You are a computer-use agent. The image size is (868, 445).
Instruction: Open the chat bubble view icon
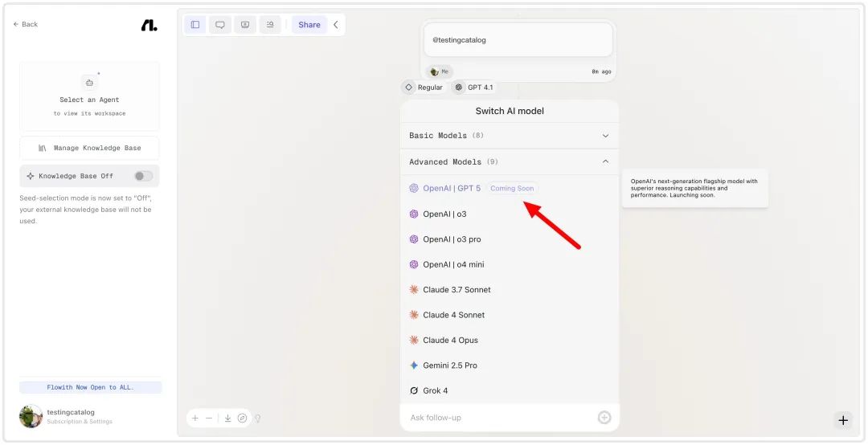tap(219, 25)
